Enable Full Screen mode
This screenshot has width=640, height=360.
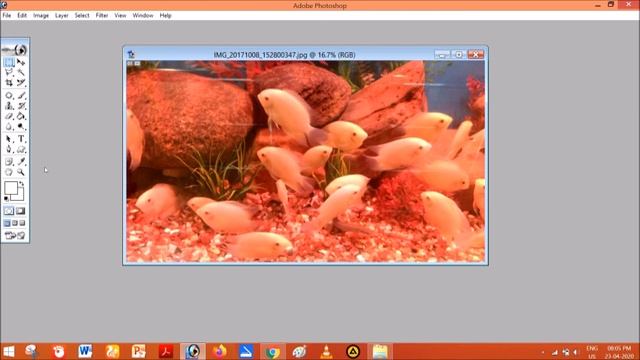22,223
